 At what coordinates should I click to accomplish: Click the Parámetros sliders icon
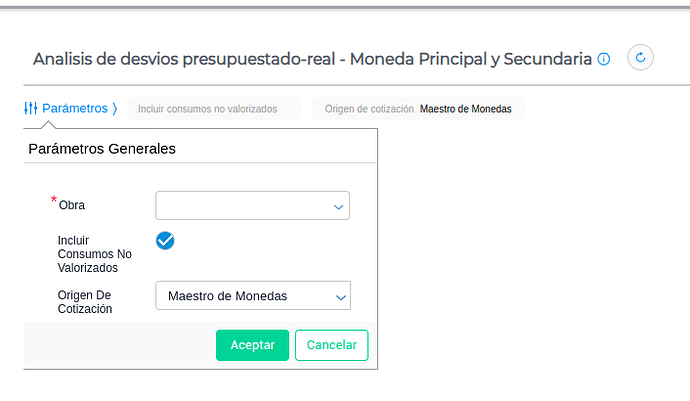tap(30, 108)
